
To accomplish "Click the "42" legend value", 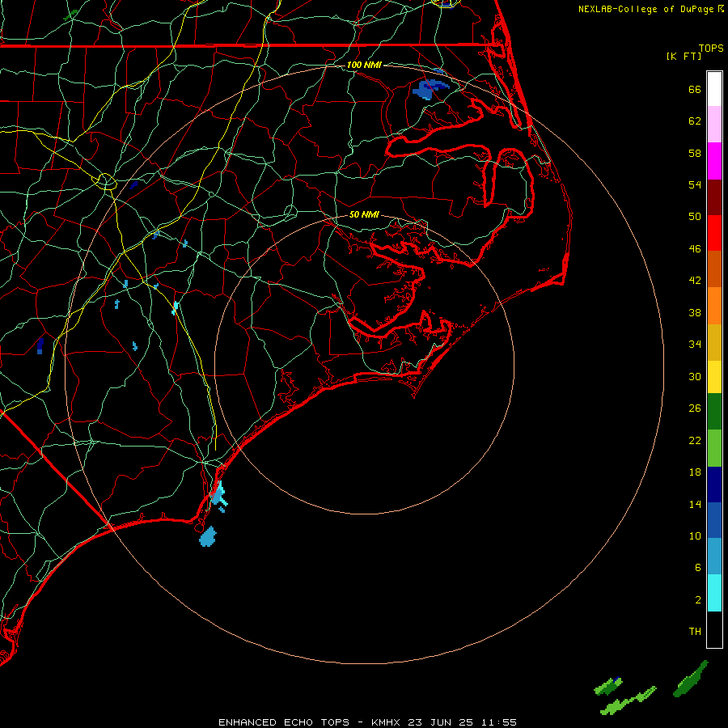I will pyautogui.click(x=695, y=281).
